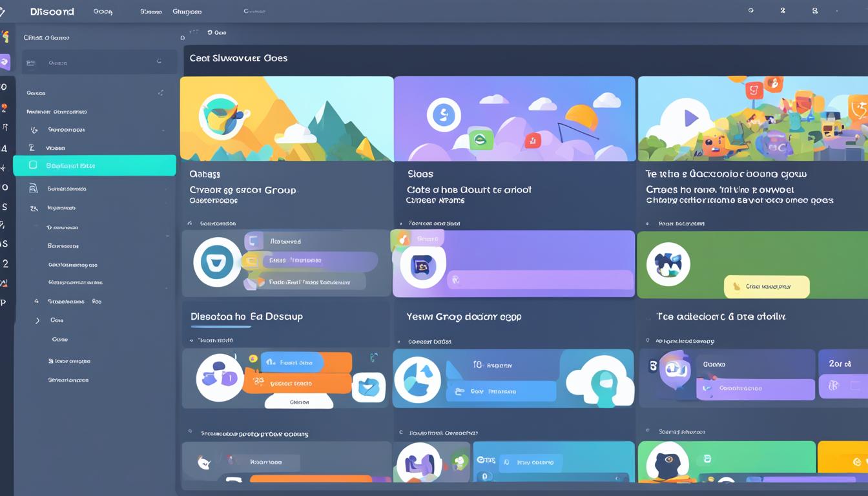Open the blue shield avatar in first card

click(x=217, y=262)
